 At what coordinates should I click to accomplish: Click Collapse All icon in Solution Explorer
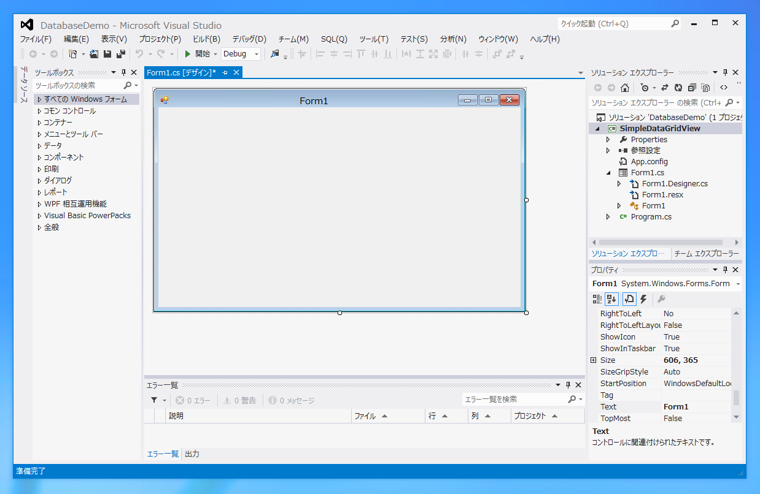pyautogui.click(x=692, y=88)
